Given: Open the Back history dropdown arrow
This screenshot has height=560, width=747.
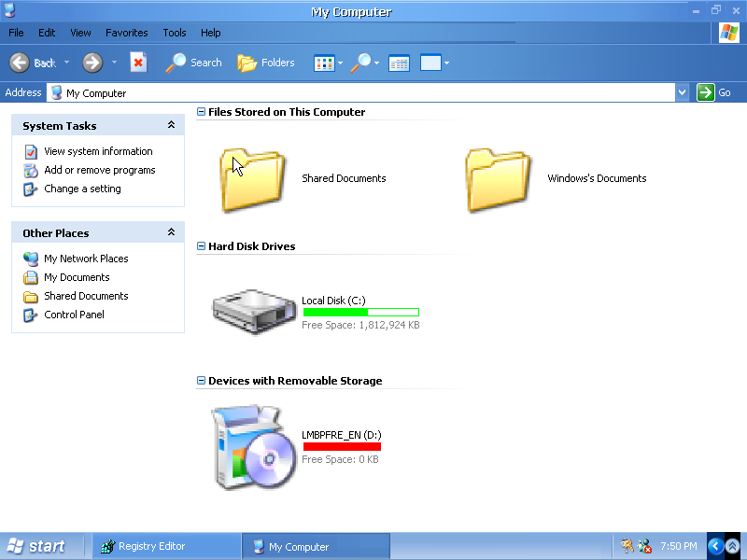Looking at the screenshot, I should tap(66, 62).
